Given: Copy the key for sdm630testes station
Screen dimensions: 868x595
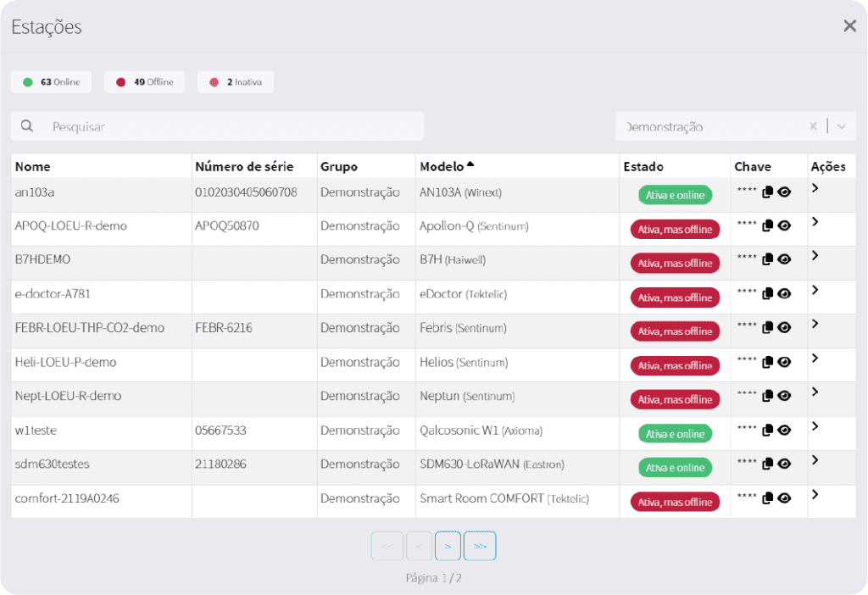Looking at the screenshot, I should (767, 464).
